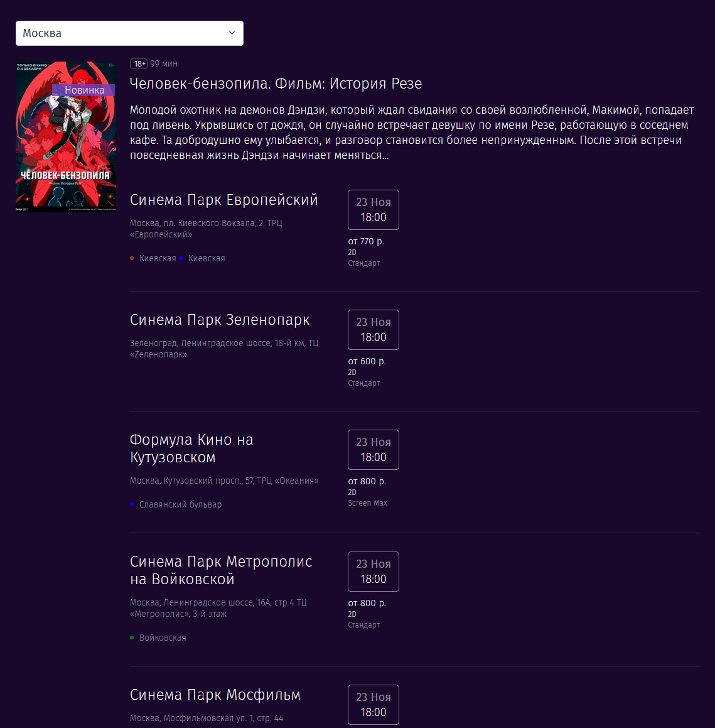Open Синема Парк Европейский cinema page
This screenshot has width=715, height=728.
(223, 200)
